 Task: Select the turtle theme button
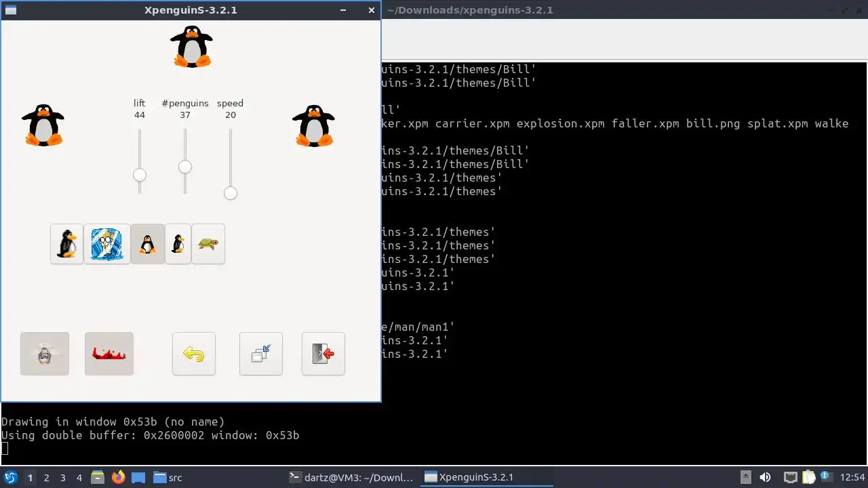(x=208, y=244)
